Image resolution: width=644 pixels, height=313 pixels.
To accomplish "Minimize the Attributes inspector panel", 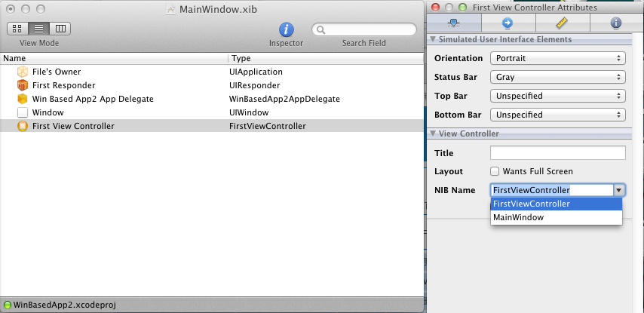I will pos(449,7).
